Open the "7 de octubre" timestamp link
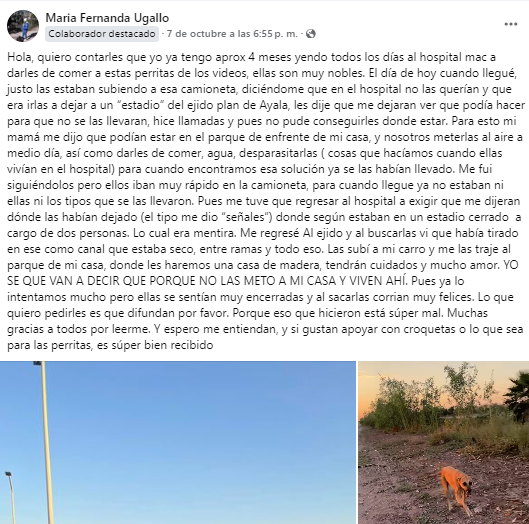 click(x=232, y=34)
